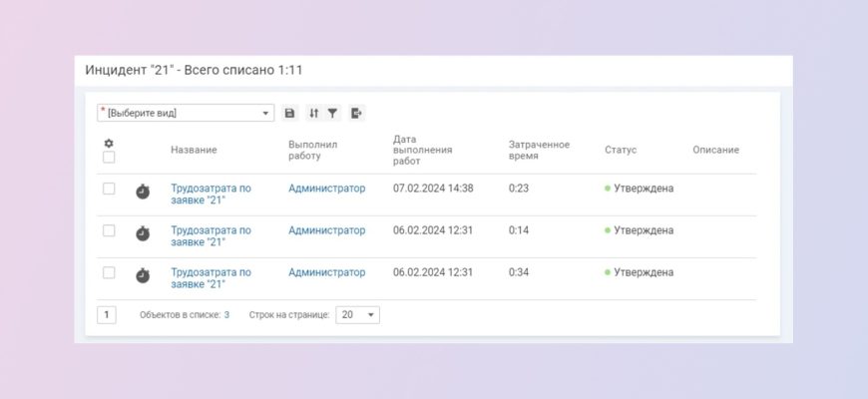The image size is (868, 399).
Task: Check the row dated 07.02.2024 14:38
Action: coord(109,189)
